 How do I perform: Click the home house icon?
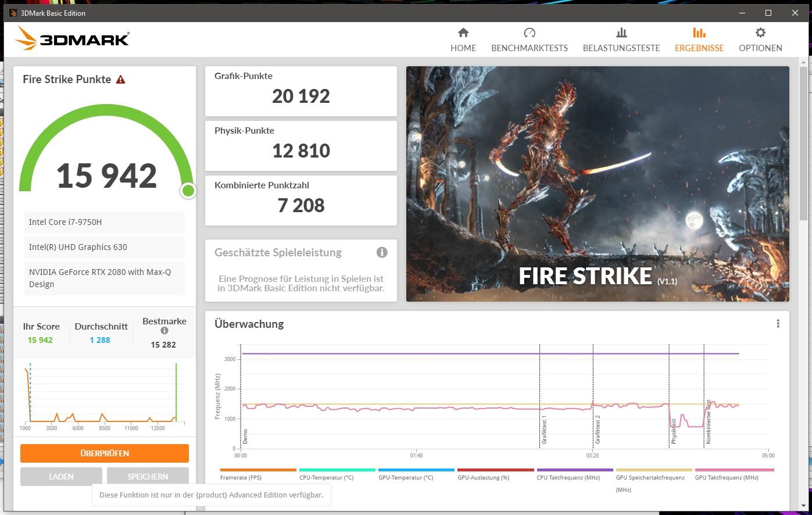tap(463, 33)
